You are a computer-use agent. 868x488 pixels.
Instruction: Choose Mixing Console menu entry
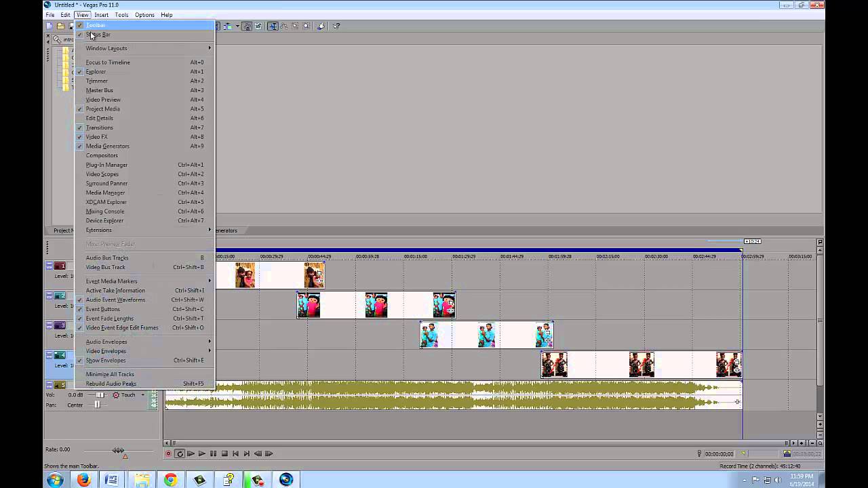(x=145, y=211)
